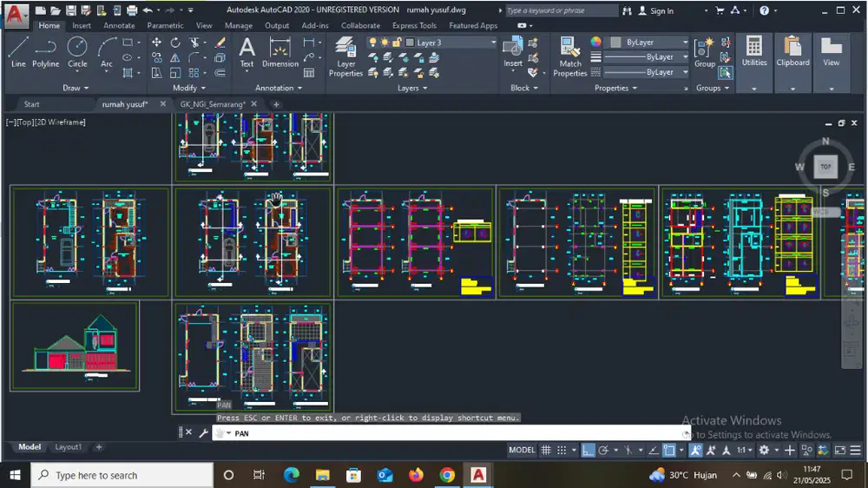Open the Annotate ribbon tab
868x488 pixels.
[x=119, y=25]
